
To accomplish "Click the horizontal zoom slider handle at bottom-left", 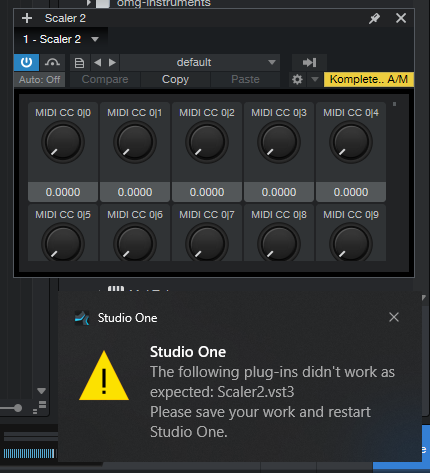I will point(18,408).
